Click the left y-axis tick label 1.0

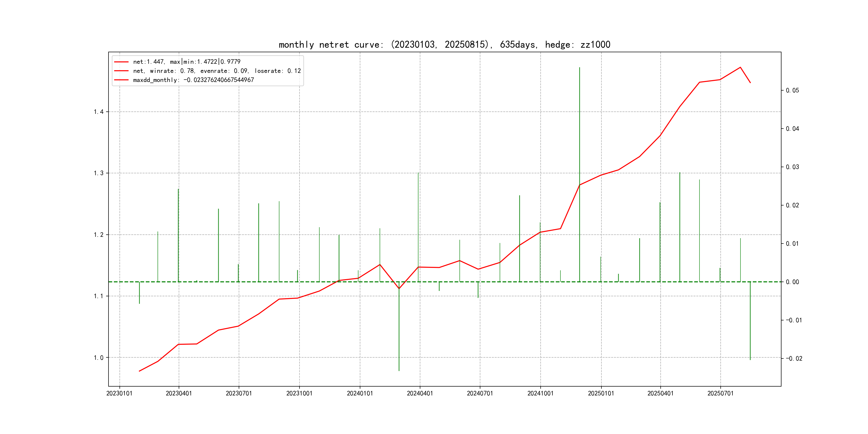pos(98,357)
